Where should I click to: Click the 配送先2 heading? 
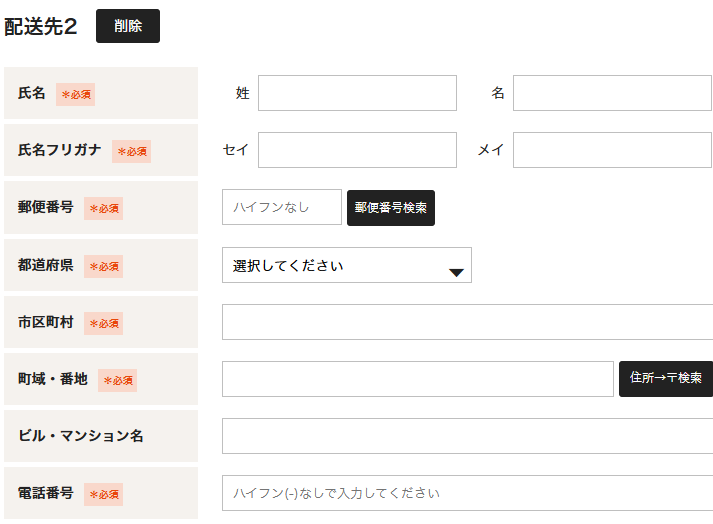[x=40, y=26]
